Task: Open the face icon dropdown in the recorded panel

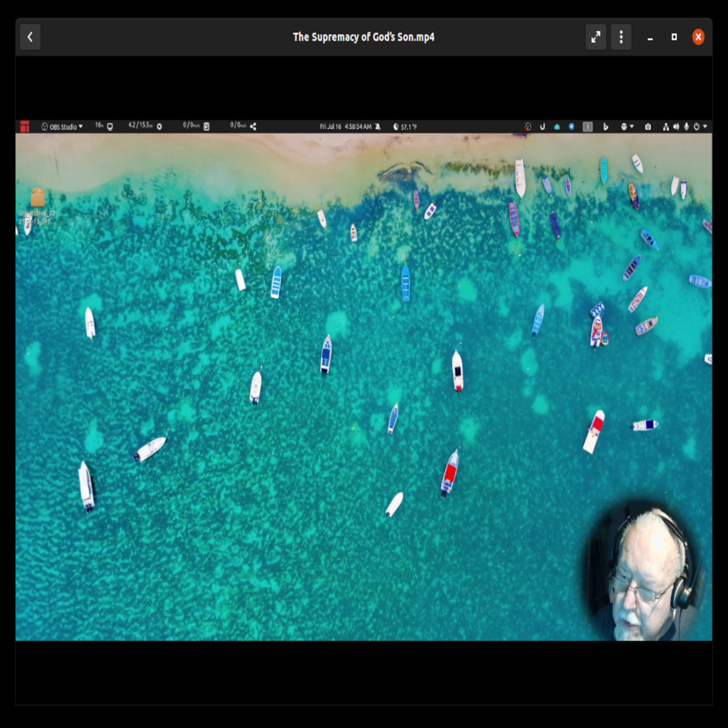Action: (x=627, y=127)
